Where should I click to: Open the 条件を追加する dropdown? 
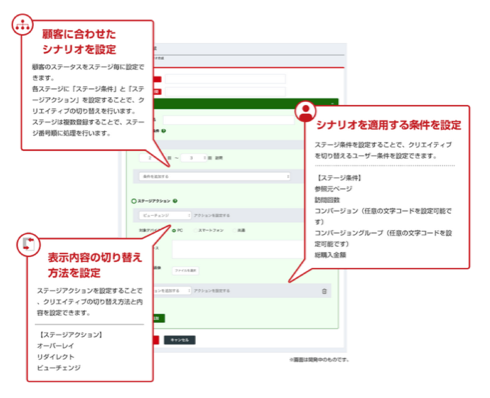(x=215, y=176)
